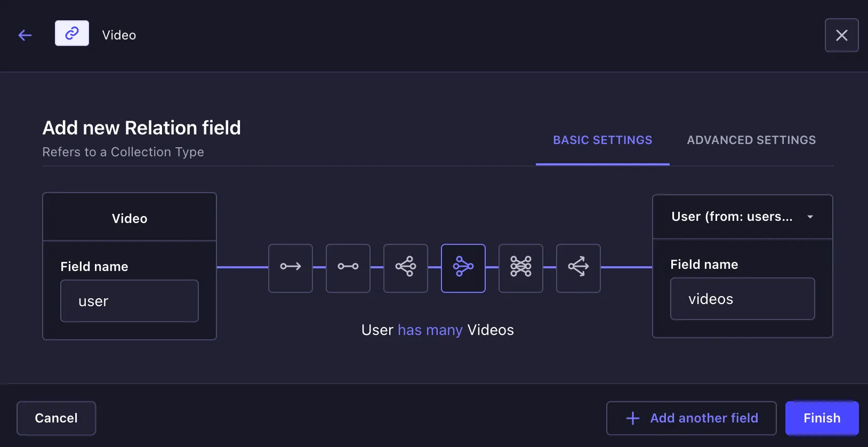Go back using the left arrow icon
This screenshot has height=447, width=868.
coord(25,35)
